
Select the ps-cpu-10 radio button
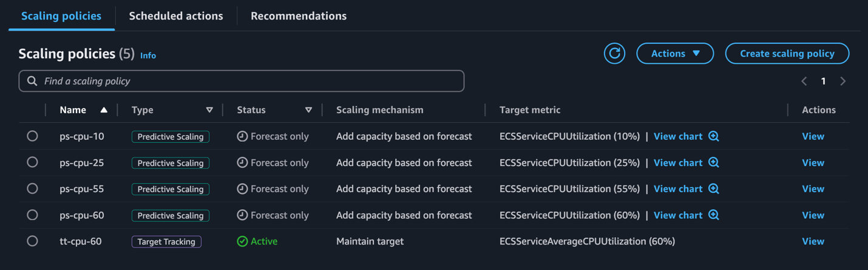coord(32,136)
